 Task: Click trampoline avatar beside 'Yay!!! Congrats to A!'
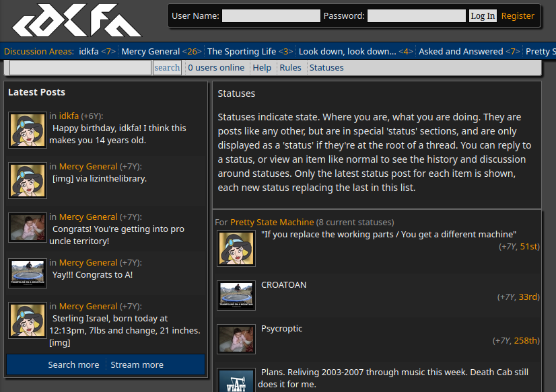[28, 273]
